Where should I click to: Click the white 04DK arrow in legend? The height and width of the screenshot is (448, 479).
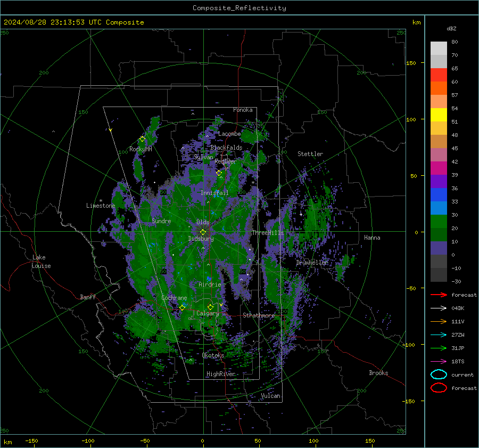(x=439, y=308)
